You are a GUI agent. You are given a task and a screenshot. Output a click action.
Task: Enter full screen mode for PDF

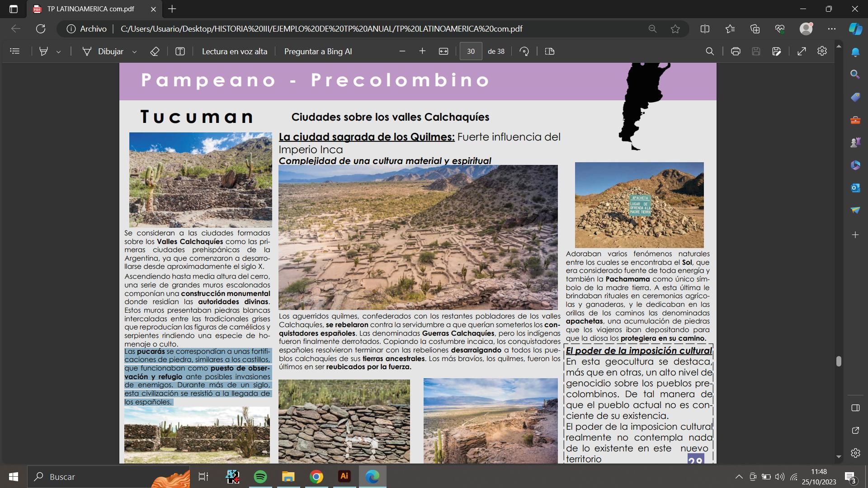[x=802, y=52]
